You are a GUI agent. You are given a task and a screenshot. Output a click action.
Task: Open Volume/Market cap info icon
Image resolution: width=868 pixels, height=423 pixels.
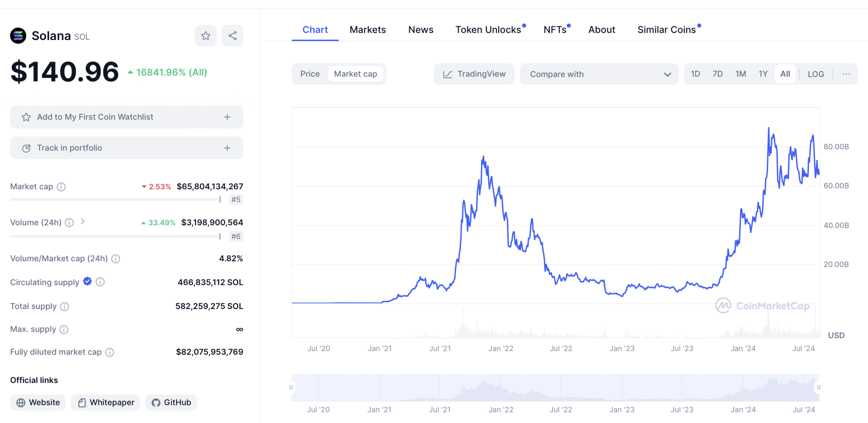point(116,259)
